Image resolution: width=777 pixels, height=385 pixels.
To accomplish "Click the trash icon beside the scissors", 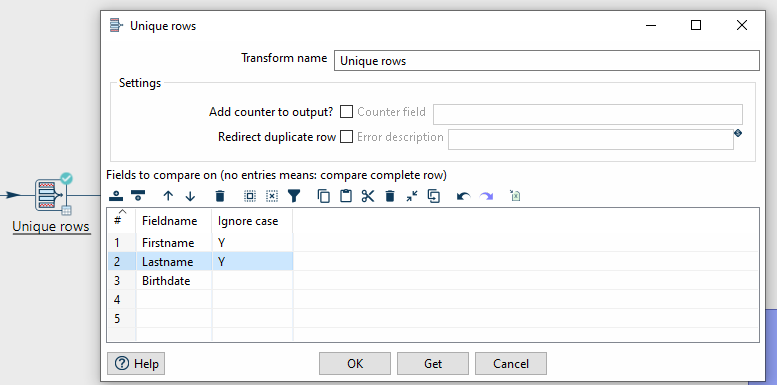I will click(x=390, y=196).
